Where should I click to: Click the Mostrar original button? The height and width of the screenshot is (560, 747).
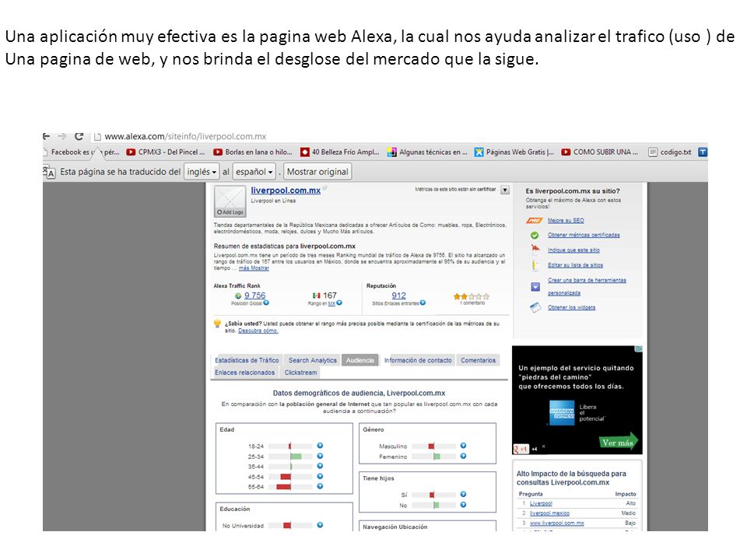click(x=317, y=172)
